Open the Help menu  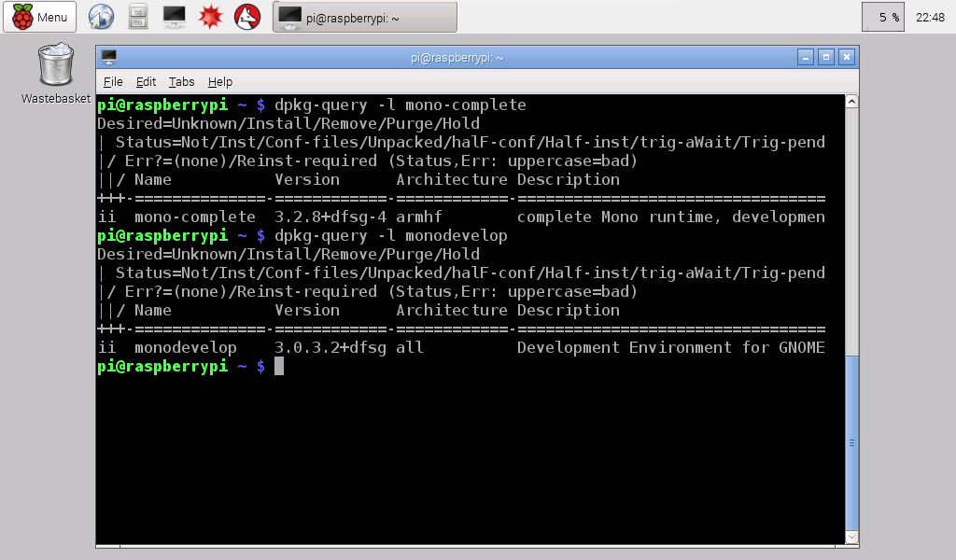[220, 81]
